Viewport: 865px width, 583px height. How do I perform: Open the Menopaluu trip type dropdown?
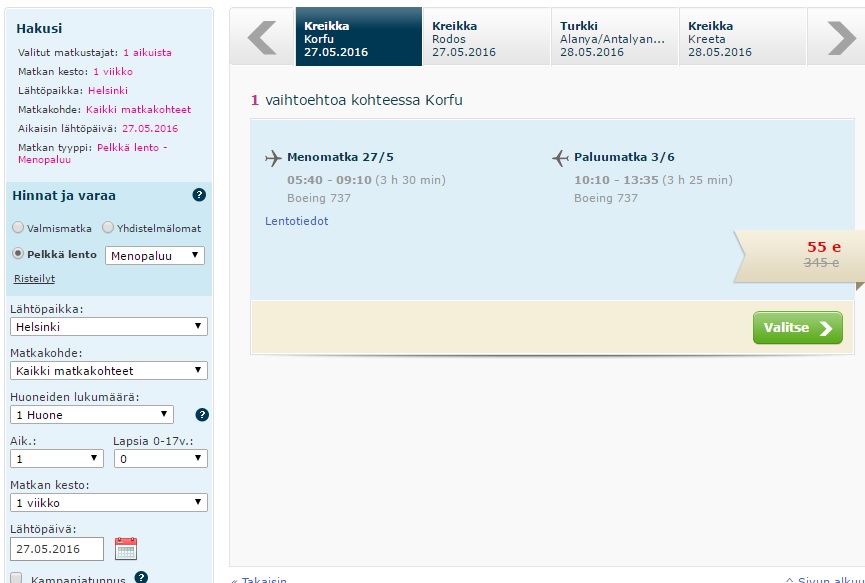click(x=155, y=255)
